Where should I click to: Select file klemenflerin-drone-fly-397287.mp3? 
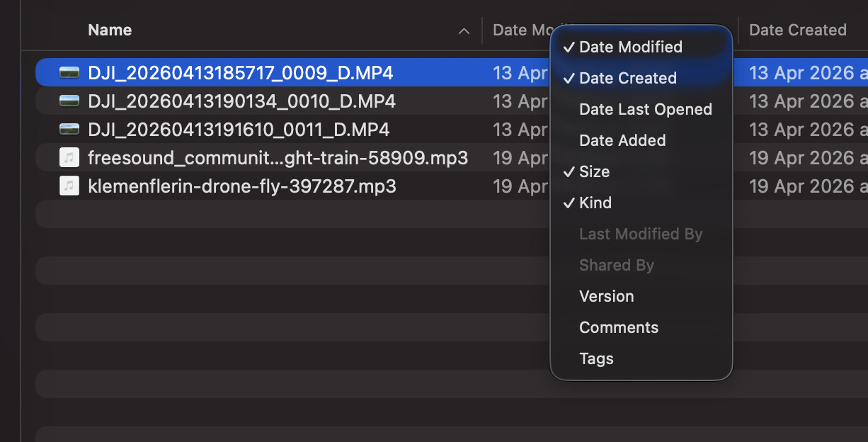coord(242,186)
